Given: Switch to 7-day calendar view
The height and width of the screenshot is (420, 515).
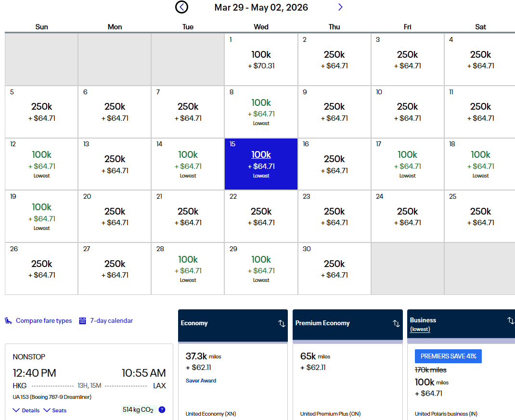Looking at the screenshot, I should (111, 321).
